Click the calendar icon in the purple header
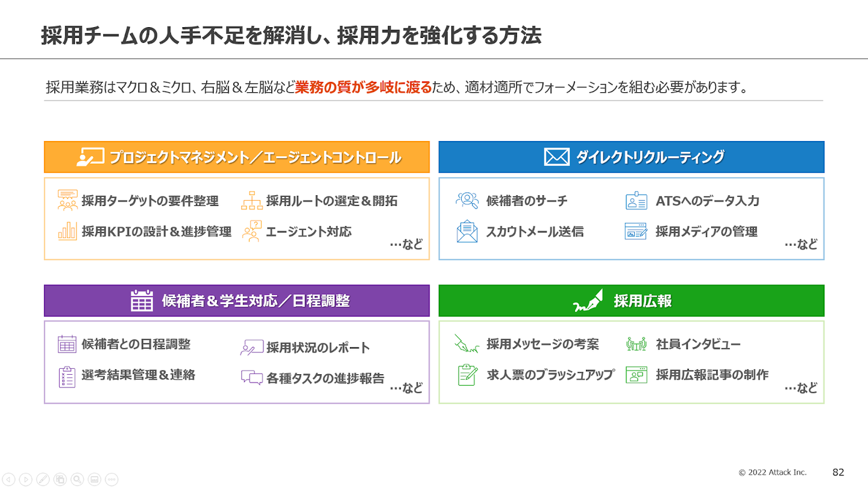 [x=142, y=300]
